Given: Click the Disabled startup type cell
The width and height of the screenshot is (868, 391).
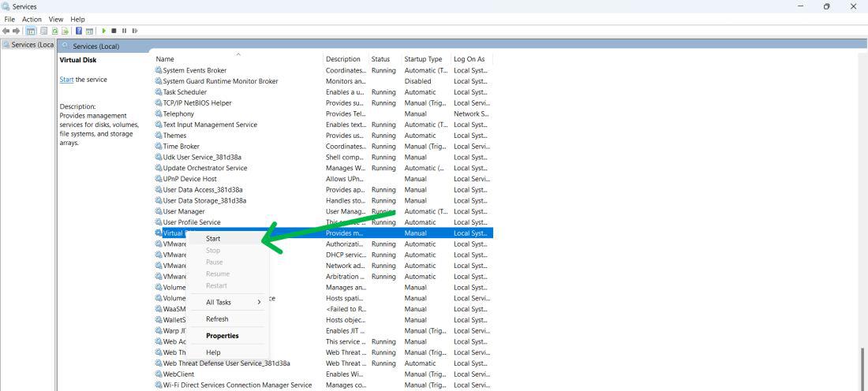Looking at the screenshot, I should (x=417, y=81).
